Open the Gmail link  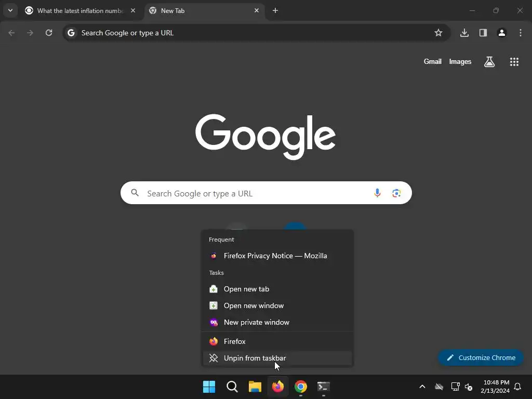click(433, 61)
